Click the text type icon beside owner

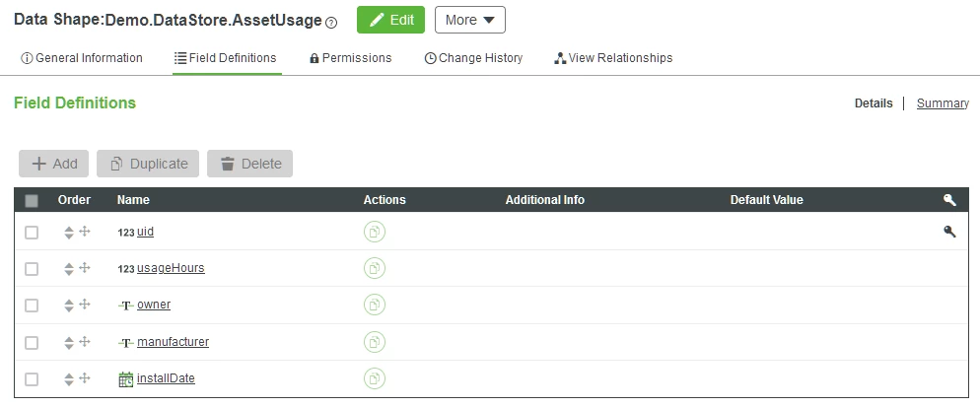(x=125, y=306)
